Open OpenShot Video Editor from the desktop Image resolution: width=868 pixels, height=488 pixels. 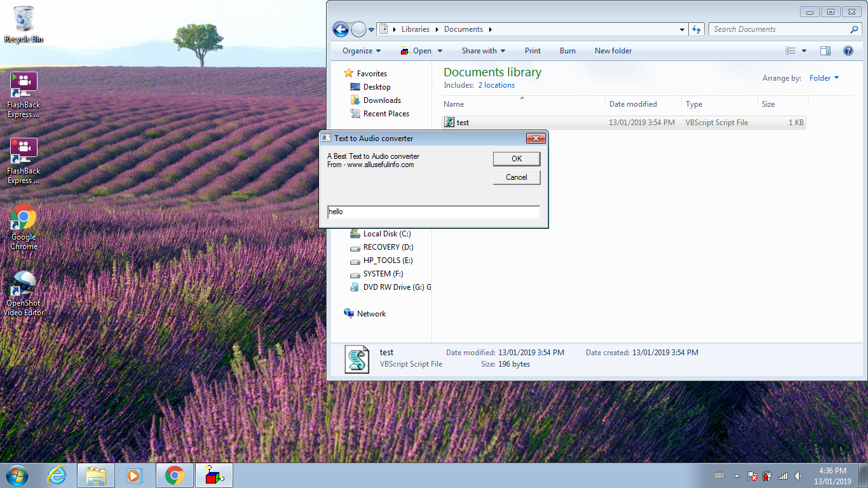23,284
